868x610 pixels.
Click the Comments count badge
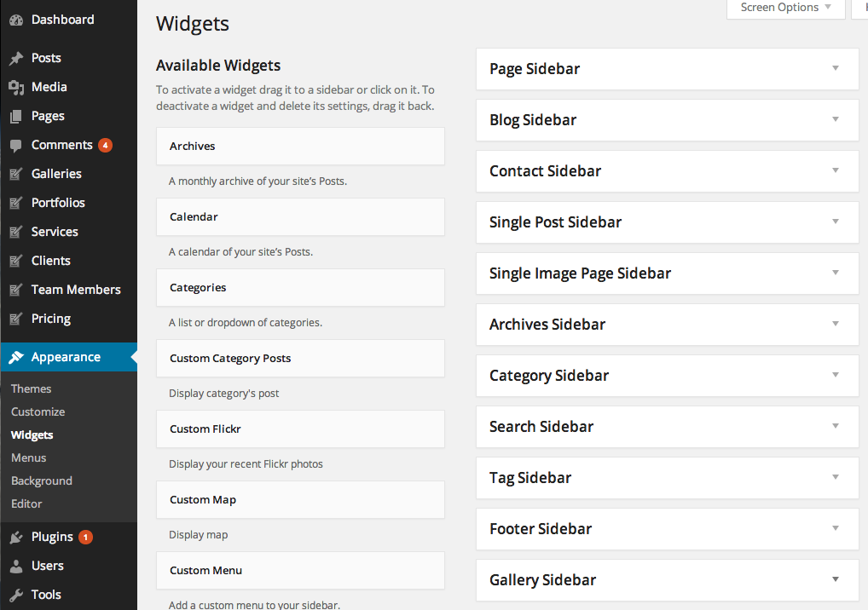[x=105, y=146]
